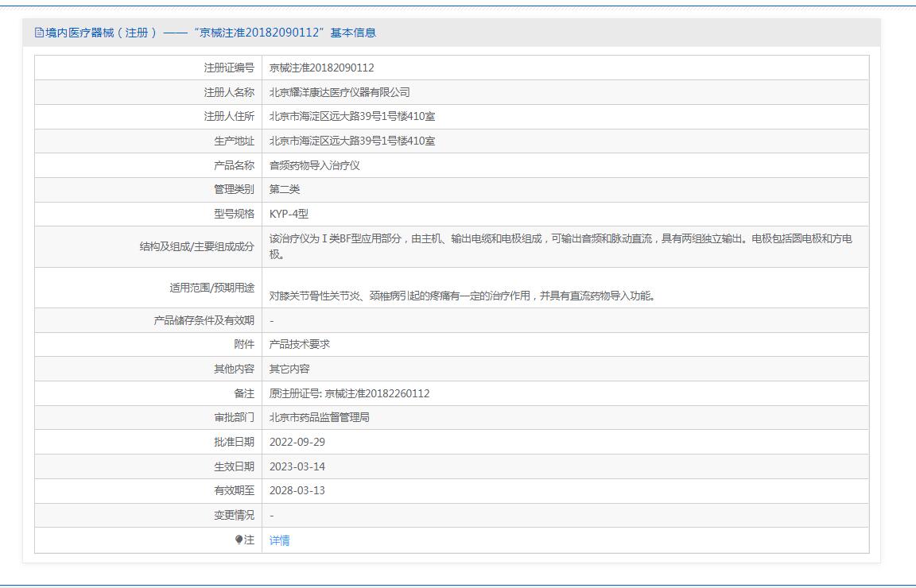Viewport: 916px width, 588px height.
Task: Select effective date 2023-03-14
Action: pyautogui.click(x=297, y=466)
